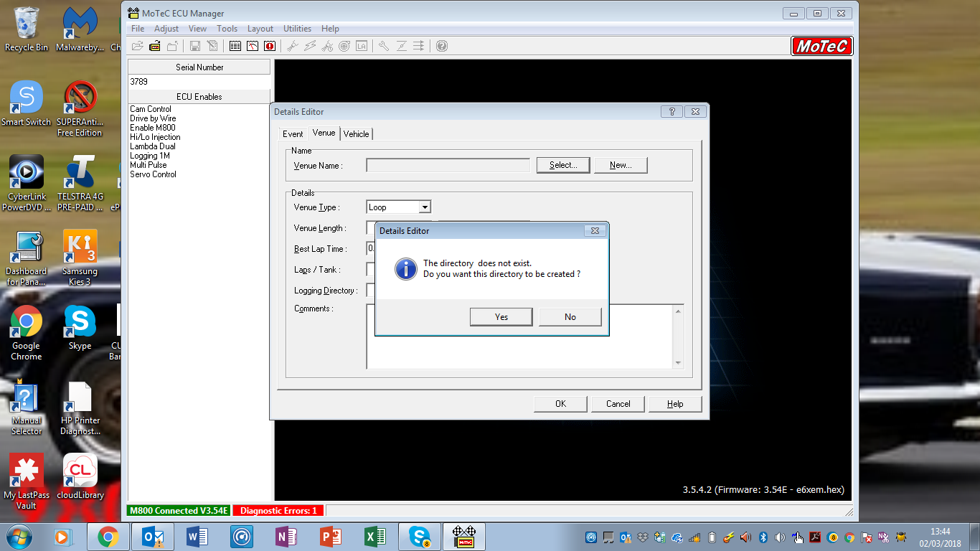Click the Dropbox icon in system tray
This screenshot has height=551, width=980.
(x=643, y=537)
